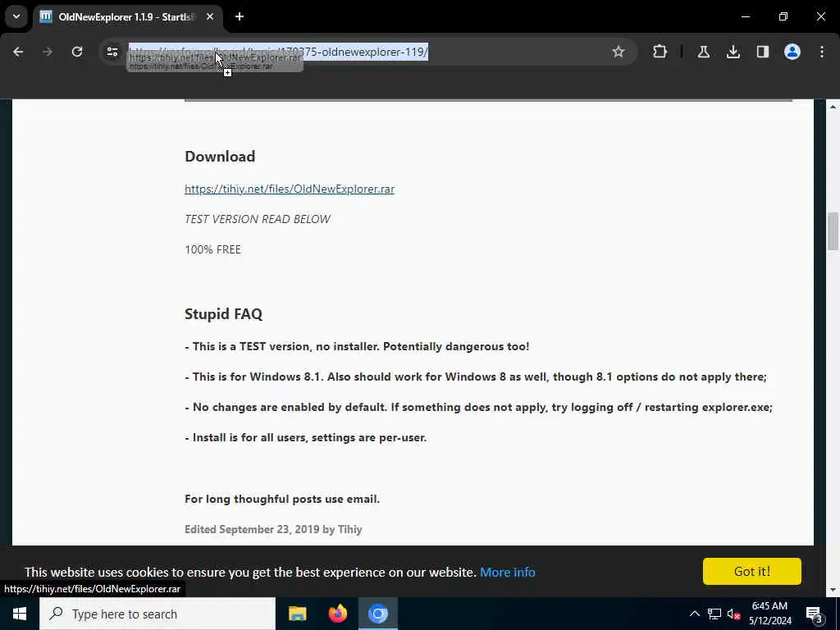Show hidden system tray icons
Viewport: 840px width, 630px height.
694,614
